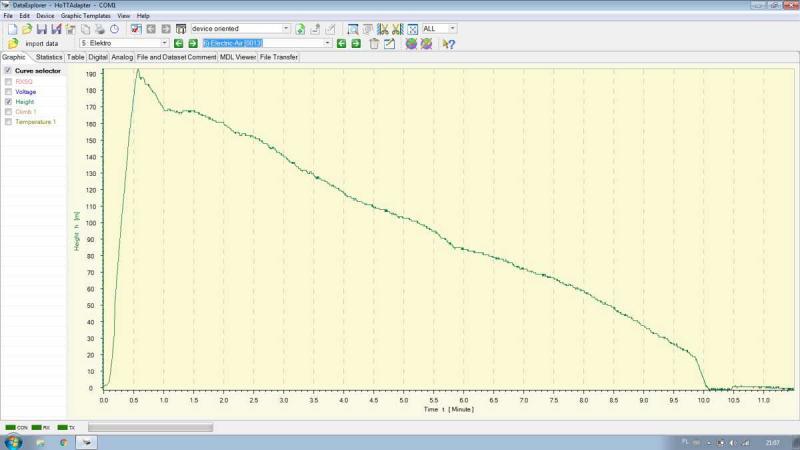This screenshot has height=450, width=800.
Task: Uncheck the Height curve checkbox
Action: coord(9,102)
